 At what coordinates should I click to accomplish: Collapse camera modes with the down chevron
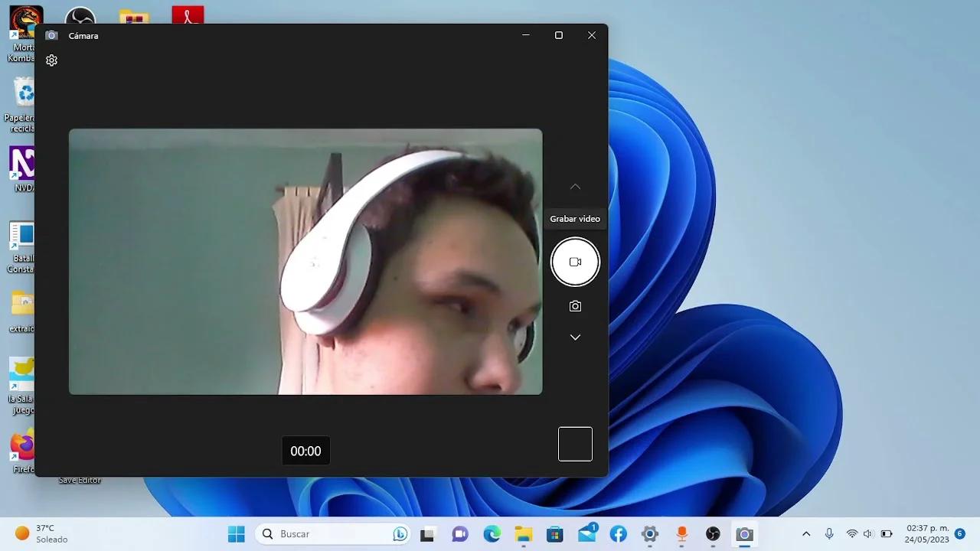[575, 337]
